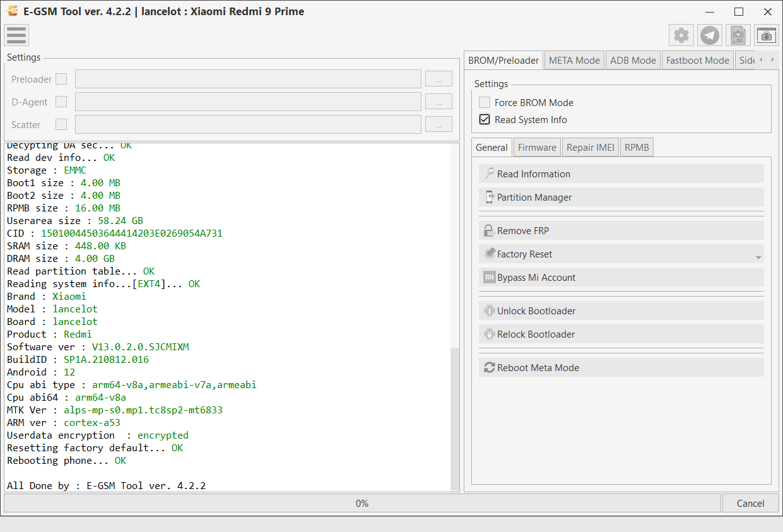Click BuildID SP1A.210812.016 log line

tap(78, 360)
